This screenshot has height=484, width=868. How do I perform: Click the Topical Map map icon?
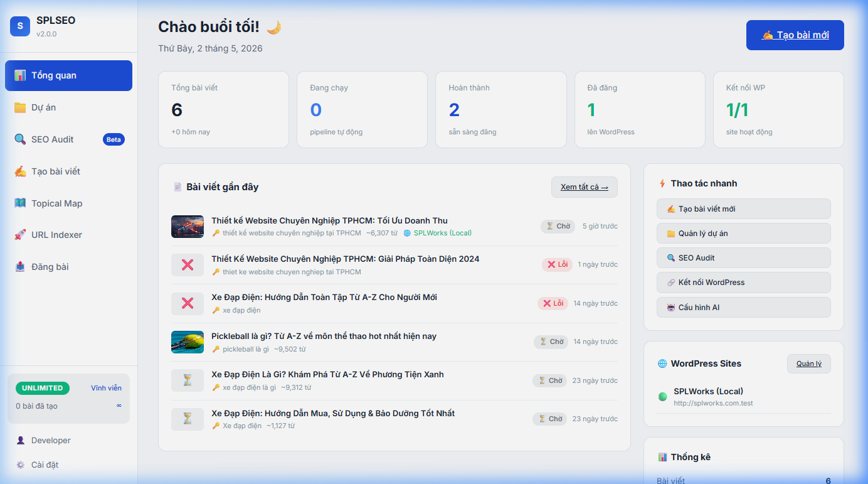[20, 203]
